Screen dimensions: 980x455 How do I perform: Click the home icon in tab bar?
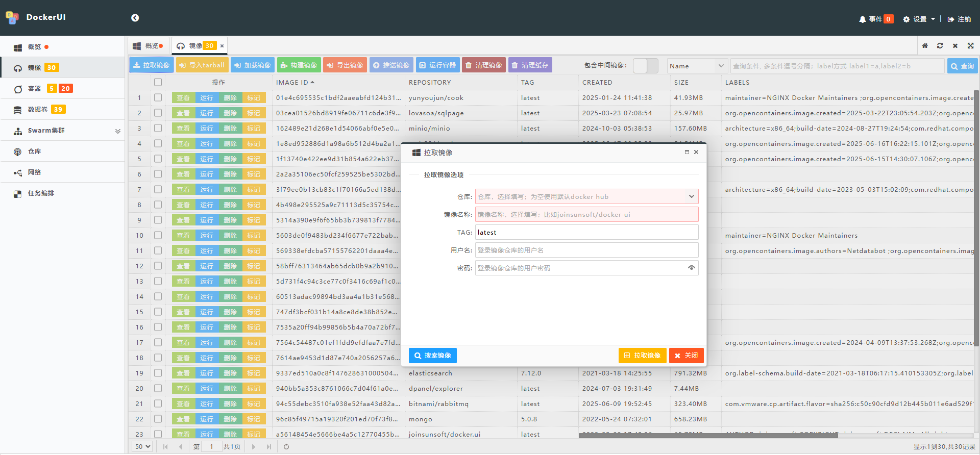click(924, 46)
